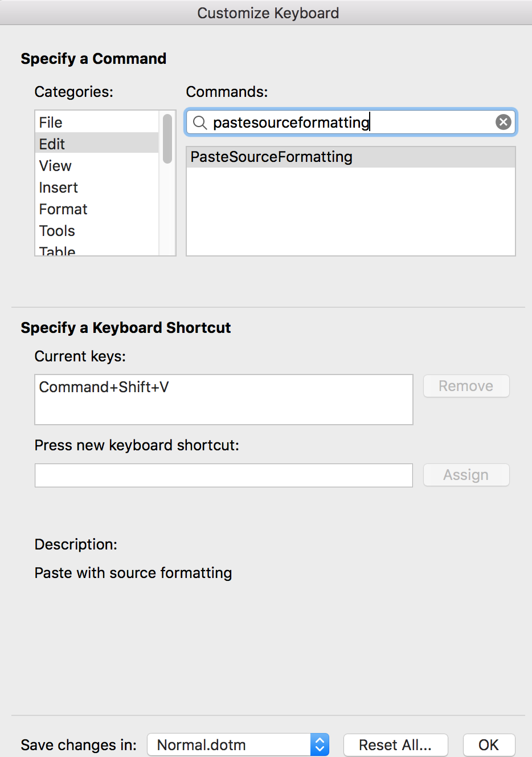Focus the new keyboard shortcut field
This screenshot has height=757, width=532.
click(223, 475)
